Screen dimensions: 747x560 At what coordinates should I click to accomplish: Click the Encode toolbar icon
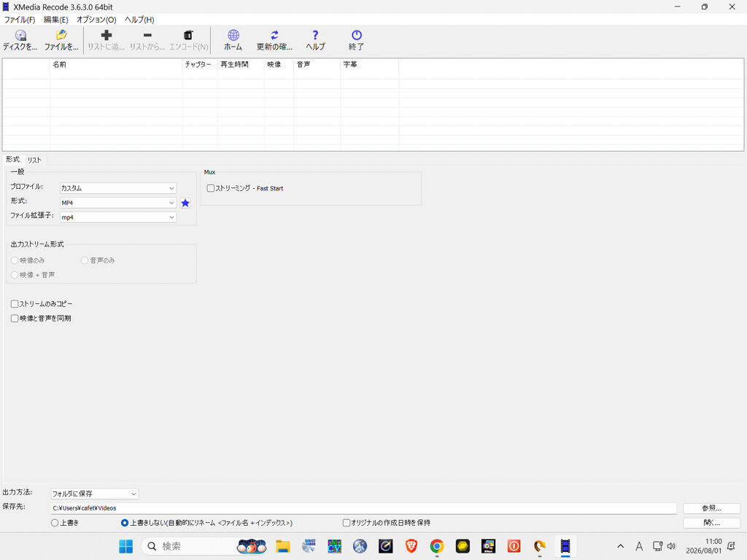188,35
